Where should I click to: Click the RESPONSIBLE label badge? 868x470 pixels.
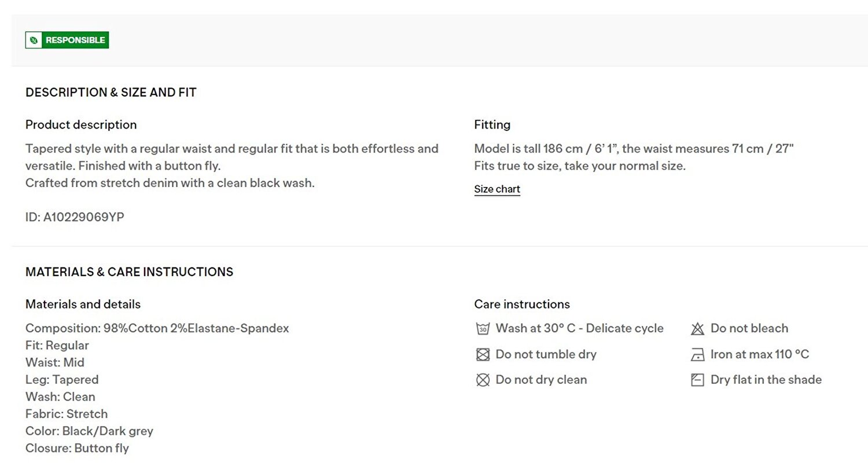[67, 40]
